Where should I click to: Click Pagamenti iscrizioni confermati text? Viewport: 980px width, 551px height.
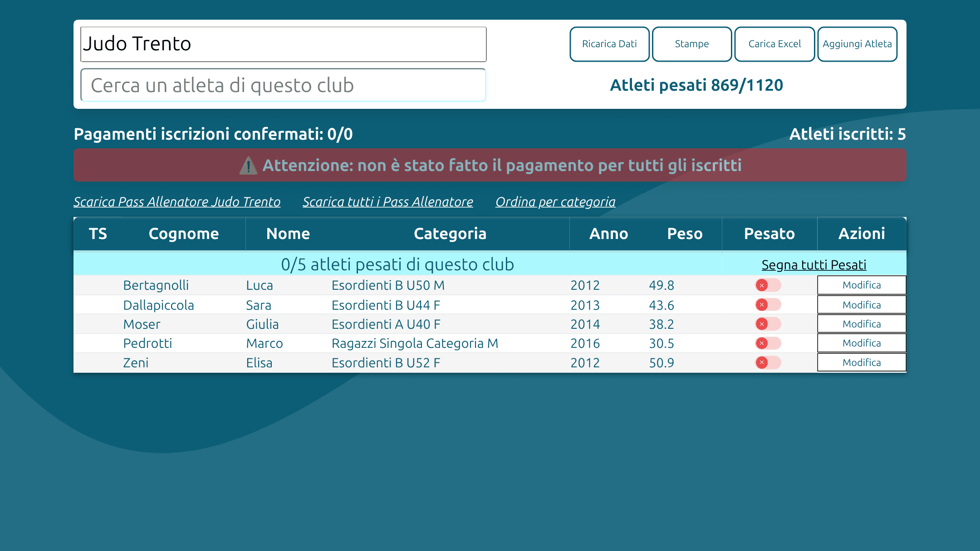pos(213,134)
